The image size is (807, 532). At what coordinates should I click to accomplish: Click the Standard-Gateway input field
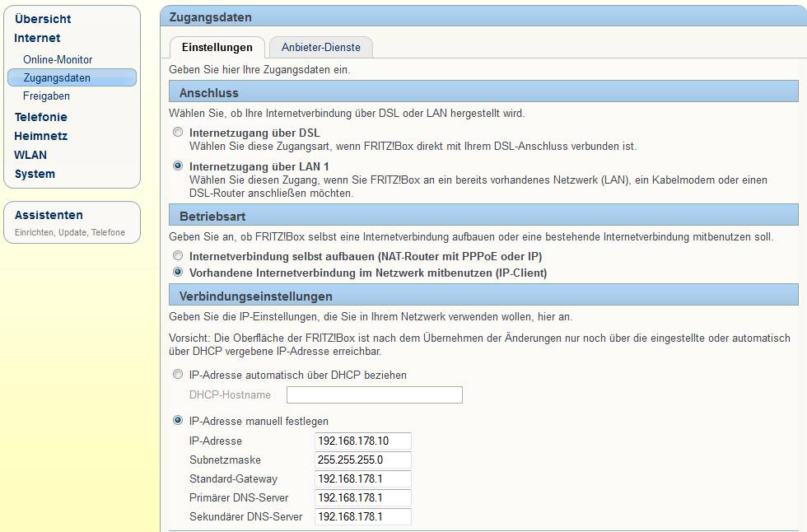[x=362, y=478]
